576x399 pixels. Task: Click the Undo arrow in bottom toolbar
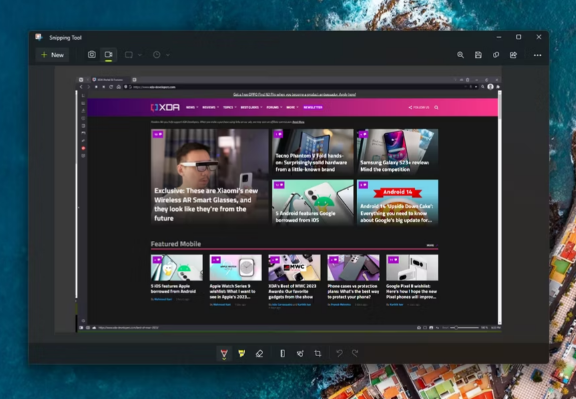pos(339,353)
